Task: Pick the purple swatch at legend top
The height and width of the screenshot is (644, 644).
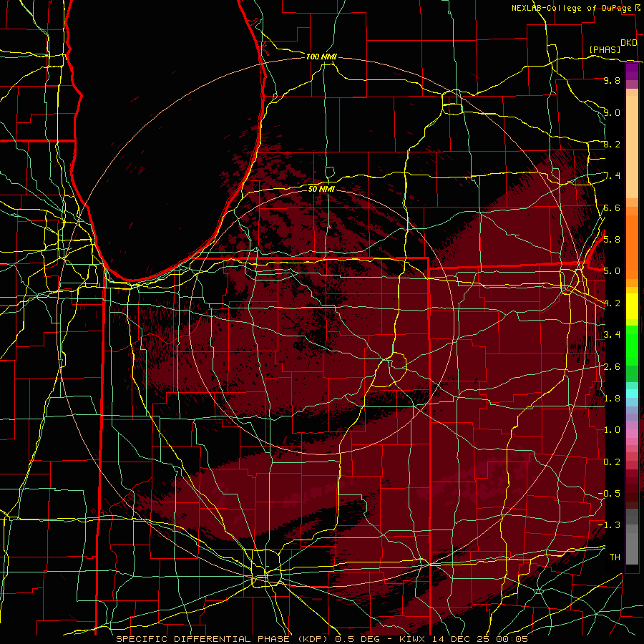Action: point(632,72)
